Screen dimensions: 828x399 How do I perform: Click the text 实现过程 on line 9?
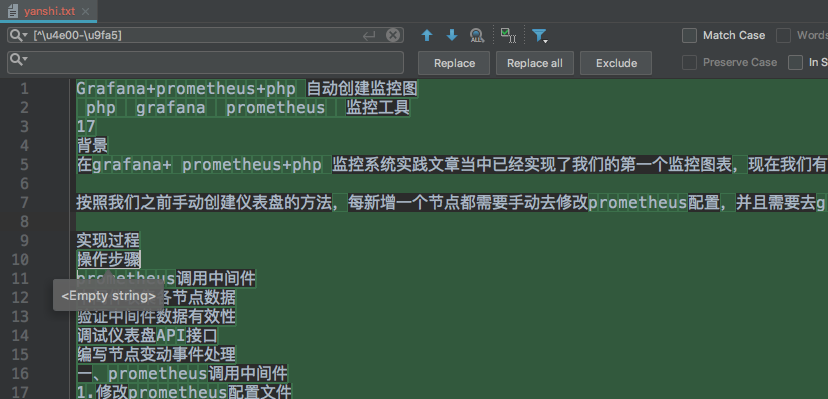tap(108, 241)
